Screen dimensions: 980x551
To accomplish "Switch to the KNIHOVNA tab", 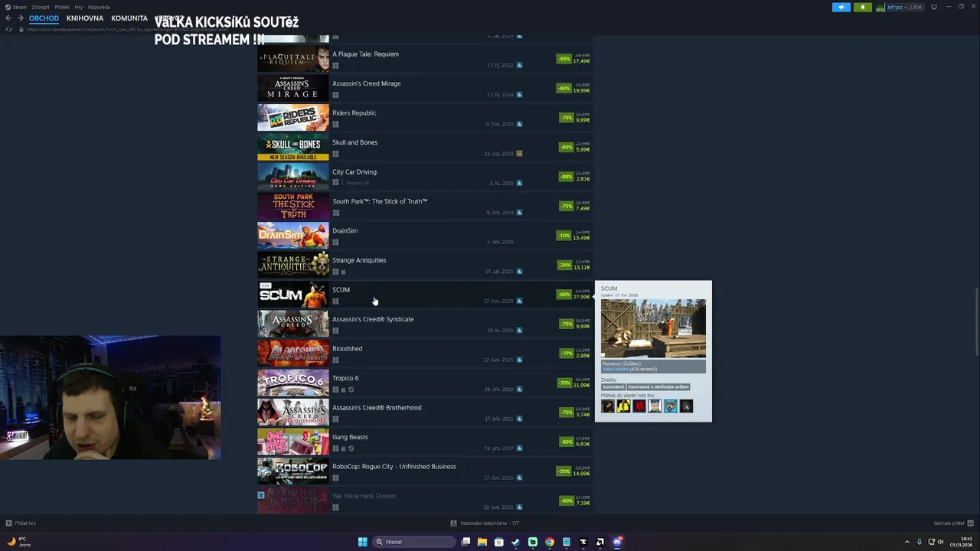I will coord(85,18).
